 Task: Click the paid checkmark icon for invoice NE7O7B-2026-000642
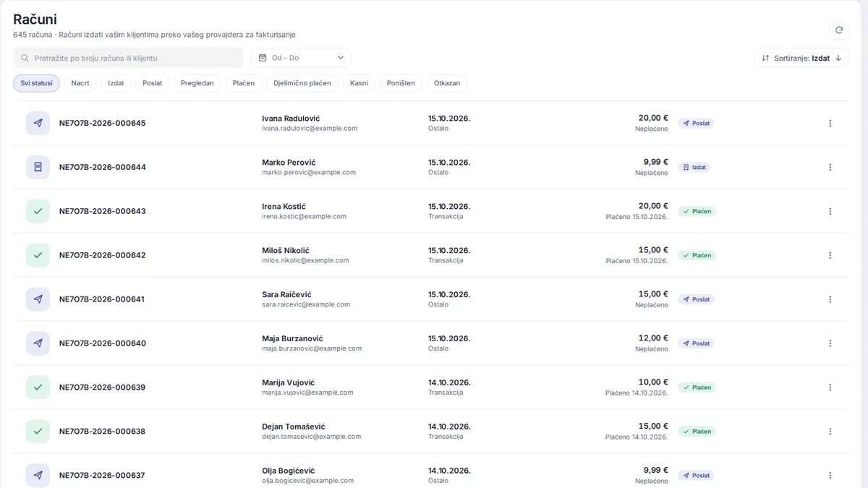tap(38, 255)
